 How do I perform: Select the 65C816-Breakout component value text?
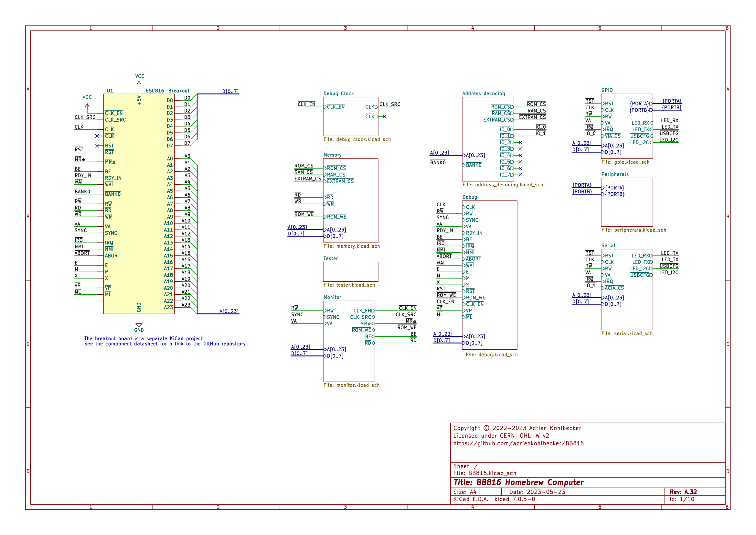pos(167,91)
